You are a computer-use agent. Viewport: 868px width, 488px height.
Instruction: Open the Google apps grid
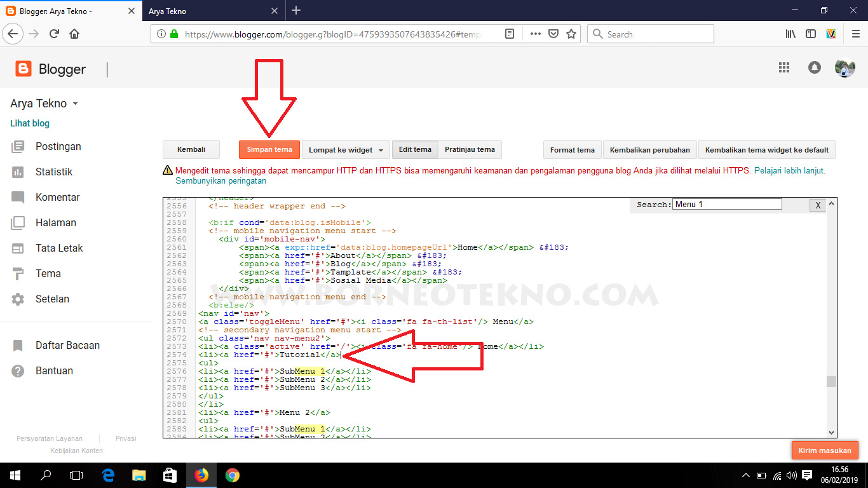[784, 67]
